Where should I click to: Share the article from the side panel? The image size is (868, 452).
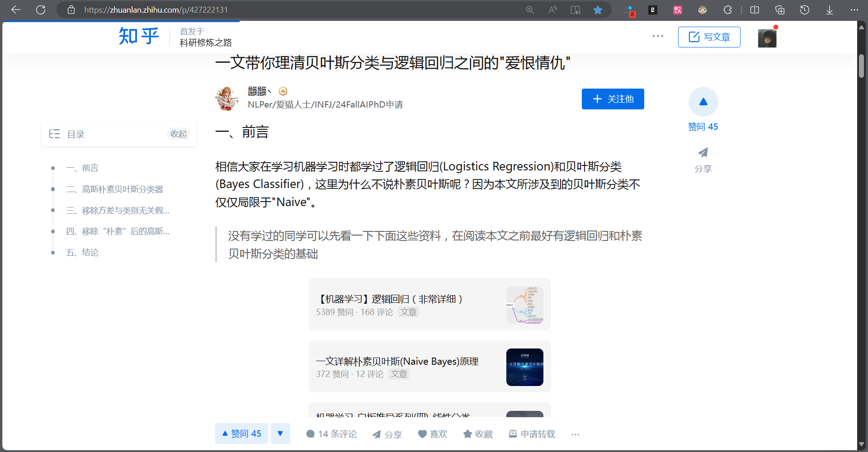pos(703,160)
